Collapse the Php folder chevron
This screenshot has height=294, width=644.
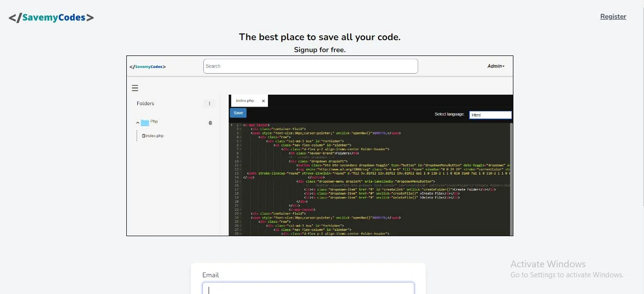coord(138,123)
